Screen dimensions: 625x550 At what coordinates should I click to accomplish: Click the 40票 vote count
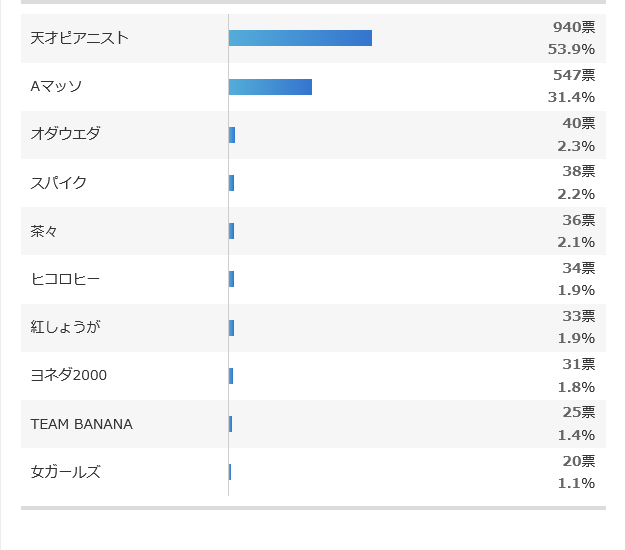pos(578,123)
